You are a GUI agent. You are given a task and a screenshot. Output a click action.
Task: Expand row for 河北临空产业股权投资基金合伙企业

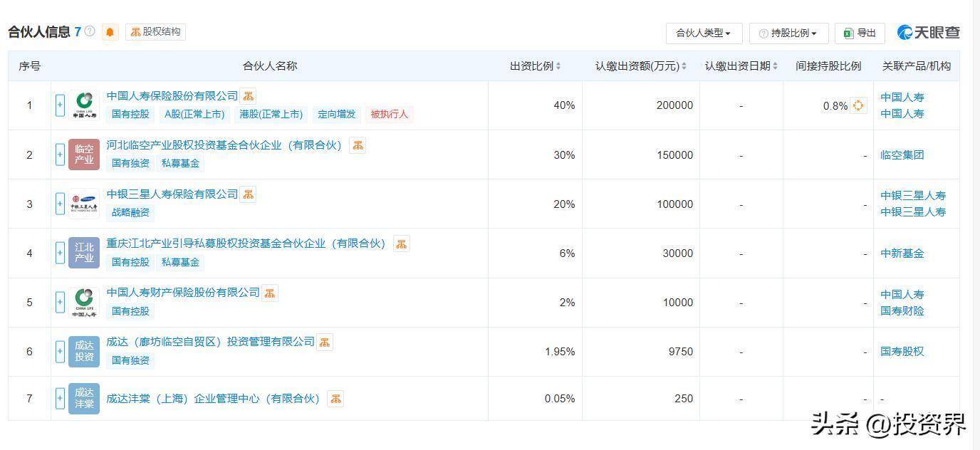pos(60,155)
